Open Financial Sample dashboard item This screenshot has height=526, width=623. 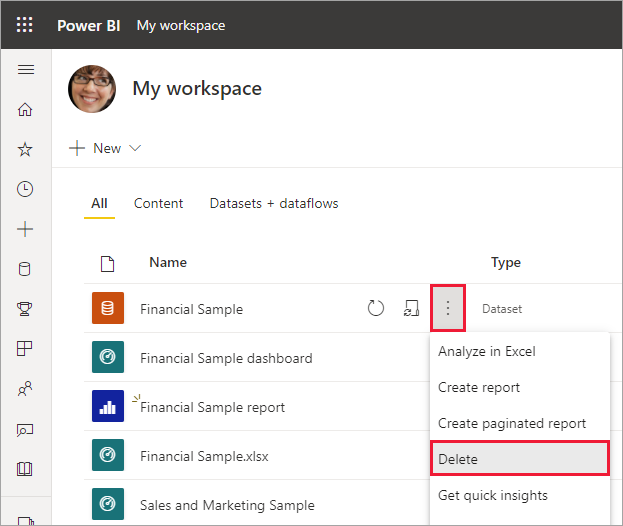(226, 358)
